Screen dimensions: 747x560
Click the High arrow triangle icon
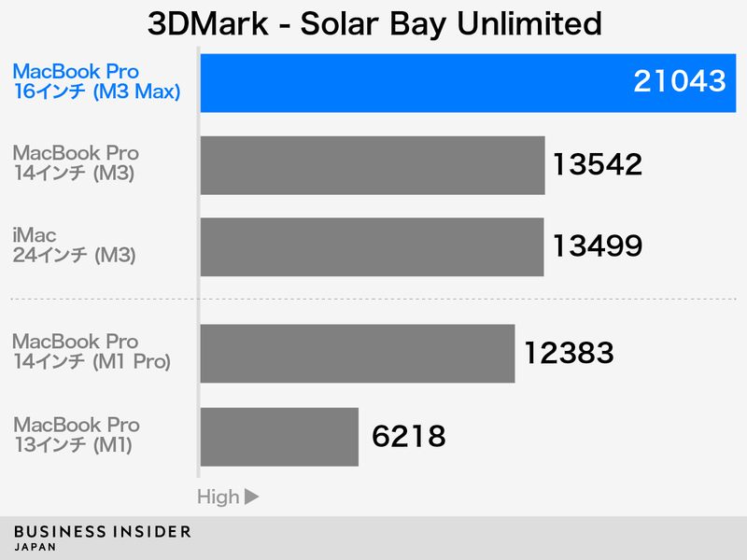[x=251, y=497]
